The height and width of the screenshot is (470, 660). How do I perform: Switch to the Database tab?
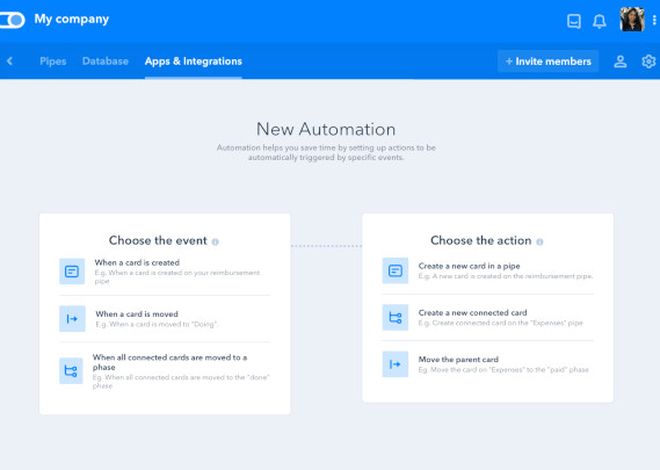[105, 61]
